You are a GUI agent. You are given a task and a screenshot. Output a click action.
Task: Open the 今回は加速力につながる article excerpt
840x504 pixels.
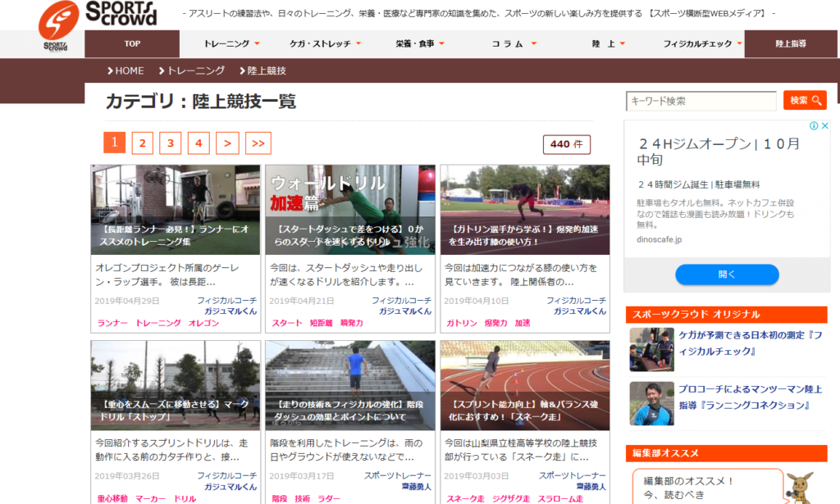(x=520, y=275)
